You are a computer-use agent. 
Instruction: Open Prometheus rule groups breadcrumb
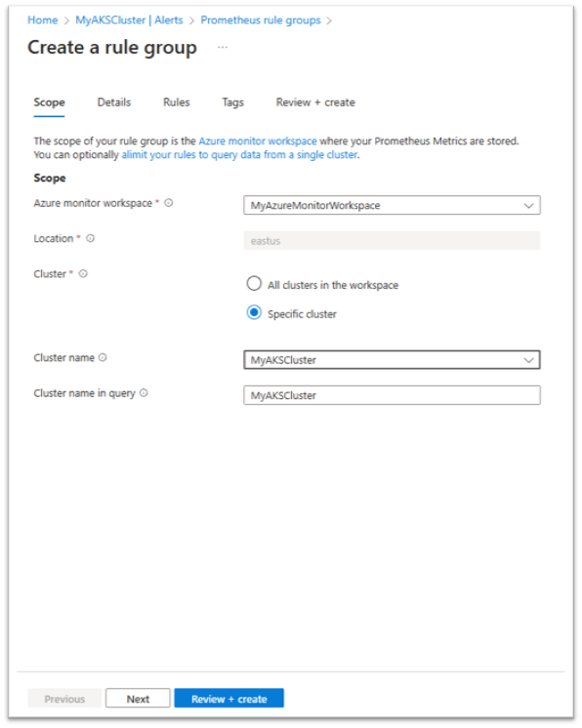[261, 20]
